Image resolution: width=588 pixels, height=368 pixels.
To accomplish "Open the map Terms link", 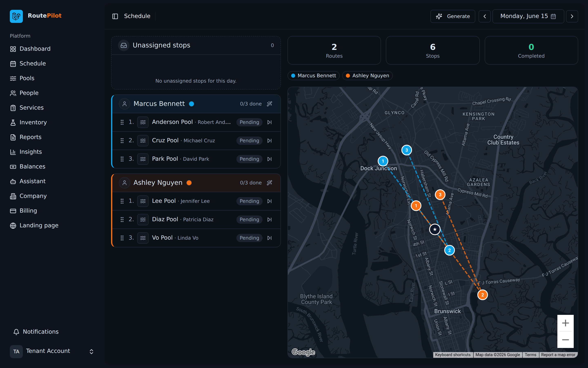I will point(530,355).
